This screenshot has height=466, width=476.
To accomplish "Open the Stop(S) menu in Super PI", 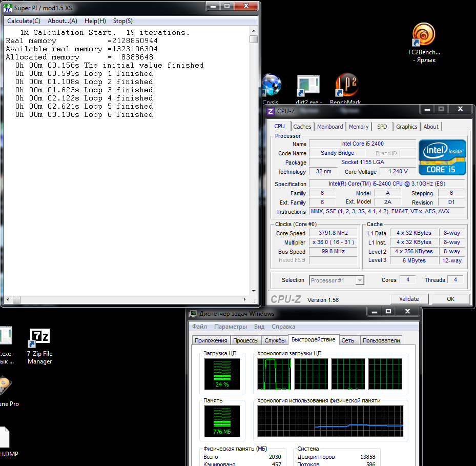I will (122, 21).
